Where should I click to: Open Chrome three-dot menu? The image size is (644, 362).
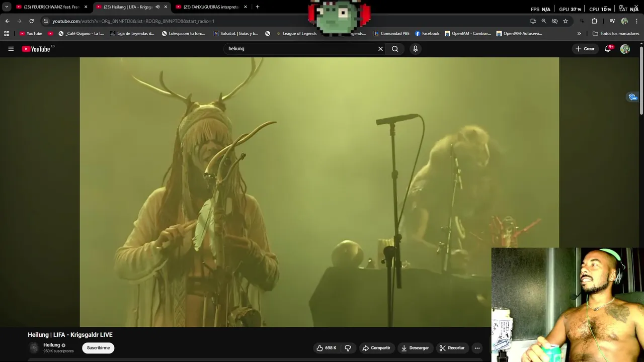click(636, 21)
